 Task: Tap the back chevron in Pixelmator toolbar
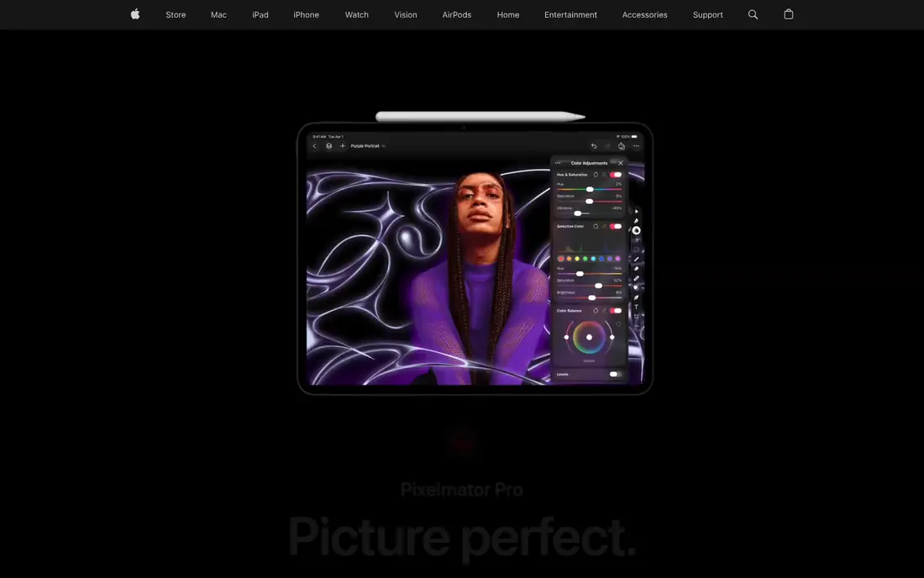(x=314, y=146)
